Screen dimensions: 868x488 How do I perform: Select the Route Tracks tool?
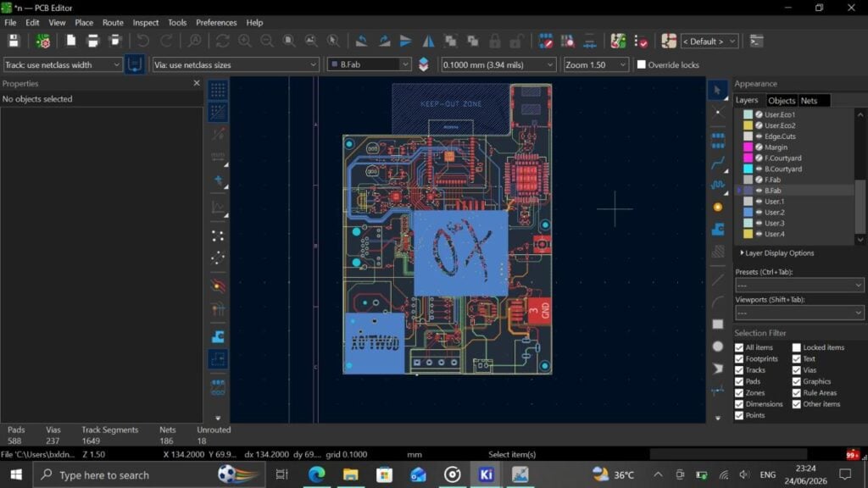point(718,163)
